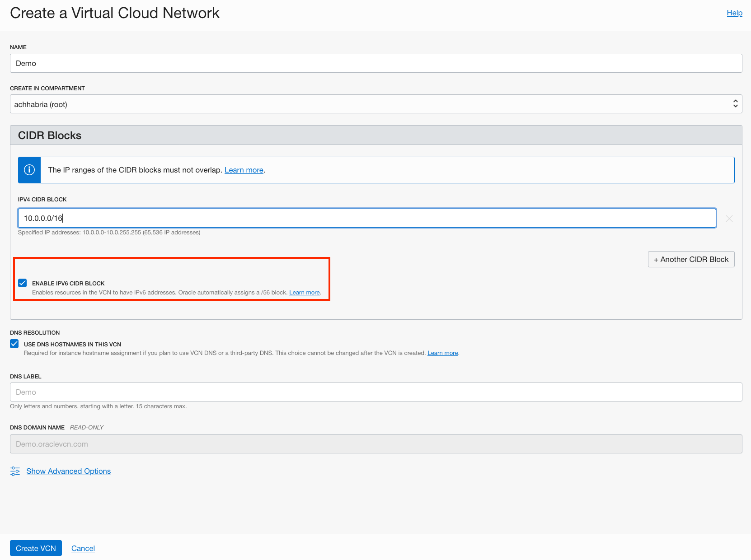This screenshot has width=751, height=560.
Task: Click the IPv4 CIDR block input field
Action: 367,218
